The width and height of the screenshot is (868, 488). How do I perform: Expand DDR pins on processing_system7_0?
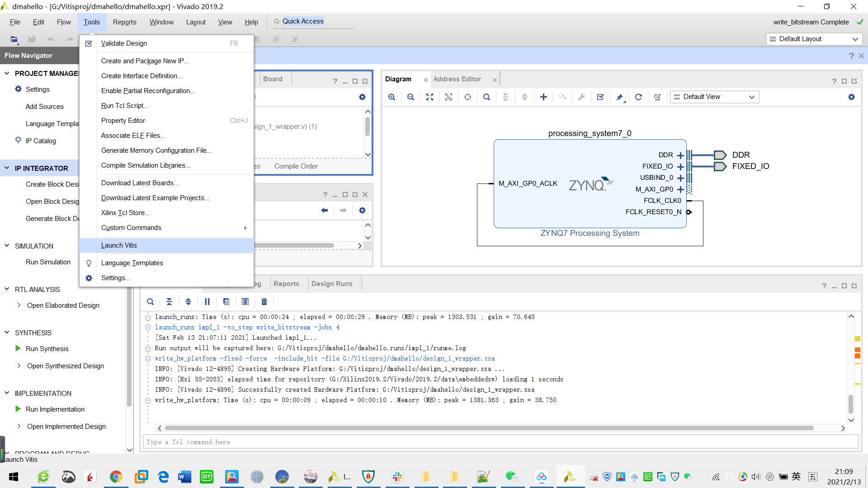(681, 155)
